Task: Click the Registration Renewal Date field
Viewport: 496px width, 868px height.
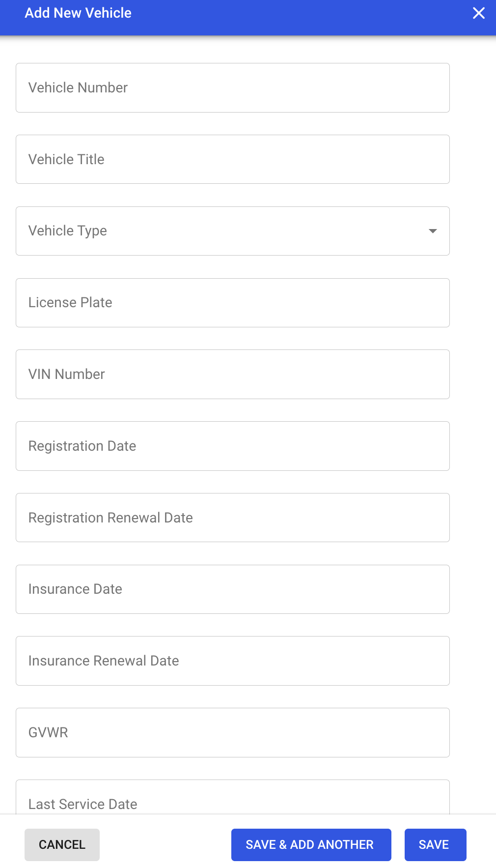Action: tap(233, 518)
